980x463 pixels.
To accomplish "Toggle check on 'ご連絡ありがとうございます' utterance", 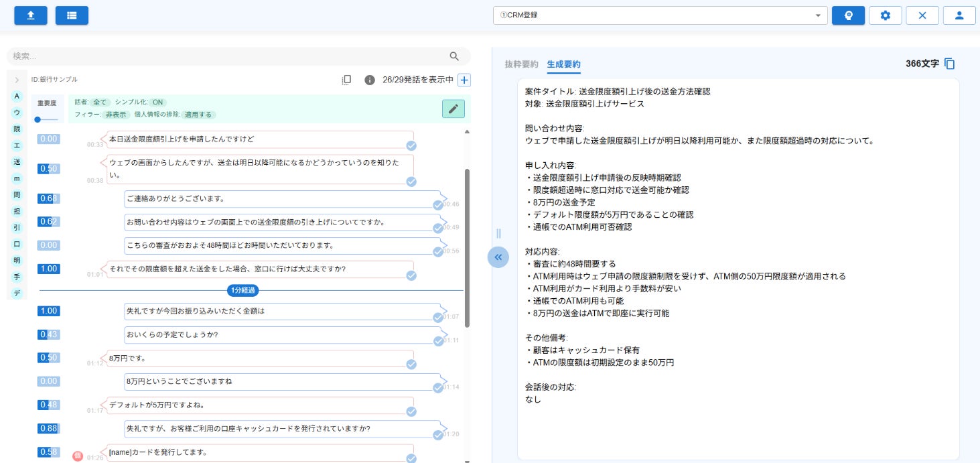I will click(438, 205).
